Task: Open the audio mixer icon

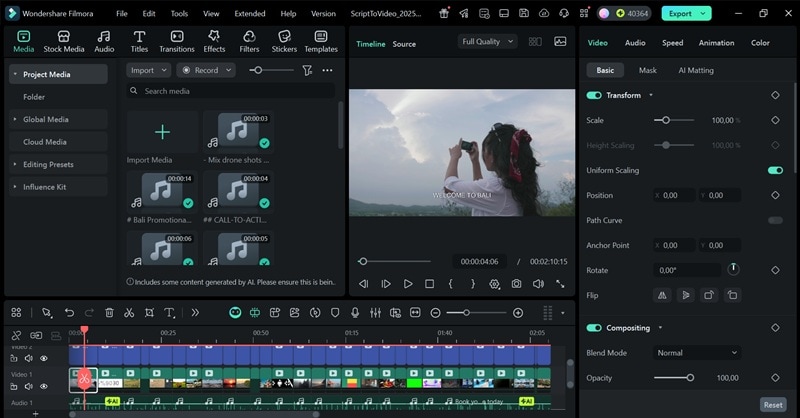Action: point(375,313)
